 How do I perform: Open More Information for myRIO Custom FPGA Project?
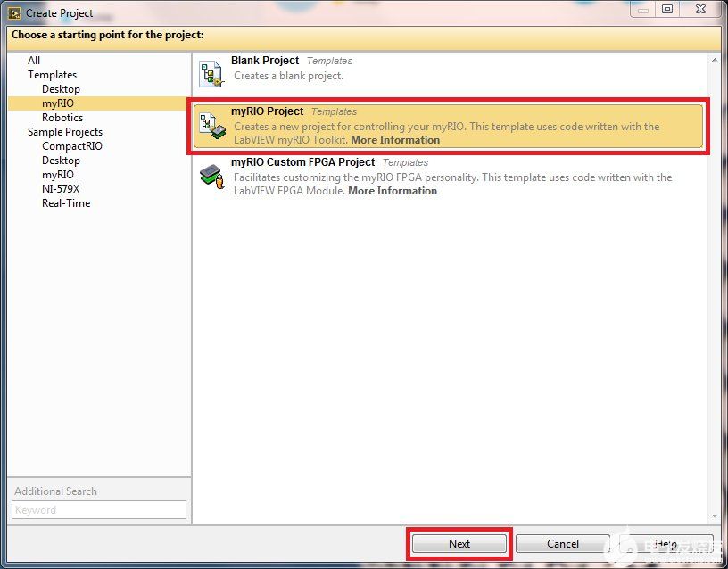(393, 191)
